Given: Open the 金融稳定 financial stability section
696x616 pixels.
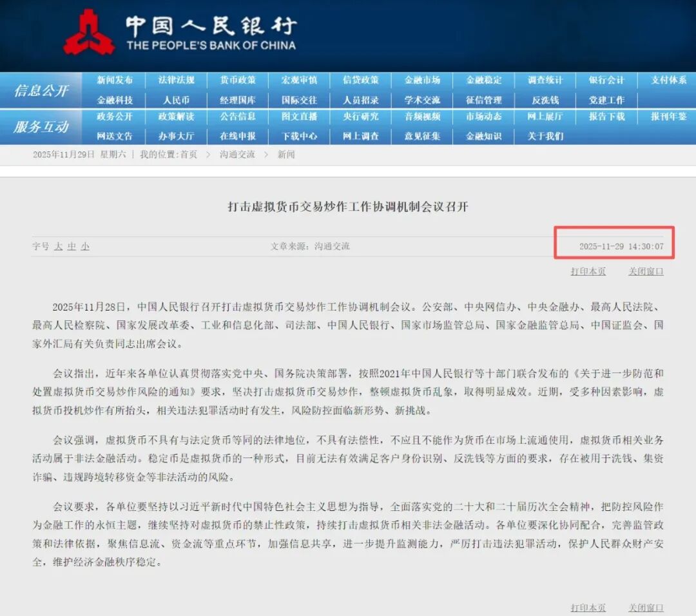Looking at the screenshot, I should pyautogui.click(x=483, y=80).
